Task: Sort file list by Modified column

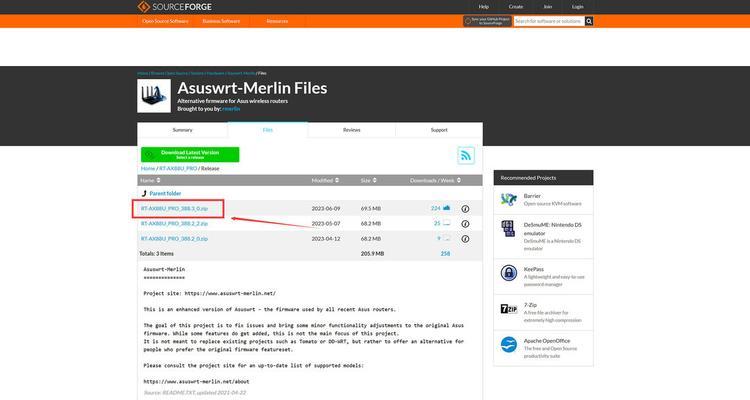Action: [325, 180]
